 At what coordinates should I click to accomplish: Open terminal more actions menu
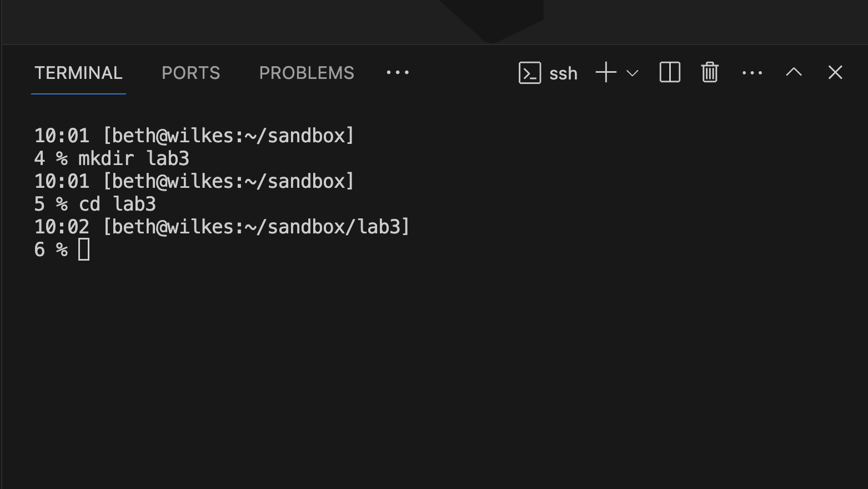pos(752,73)
